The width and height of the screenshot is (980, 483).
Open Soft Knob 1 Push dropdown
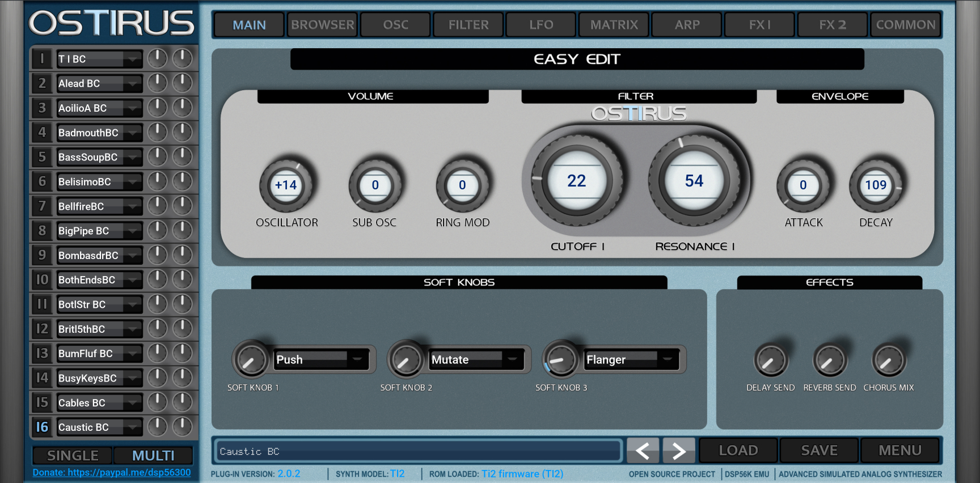(x=358, y=359)
